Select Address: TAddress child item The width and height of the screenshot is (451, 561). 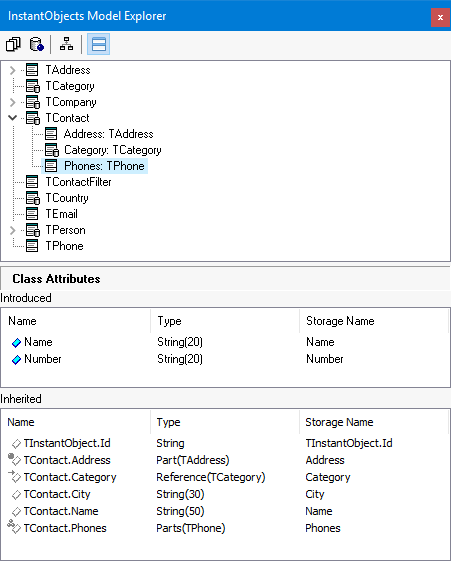[108, 134]
